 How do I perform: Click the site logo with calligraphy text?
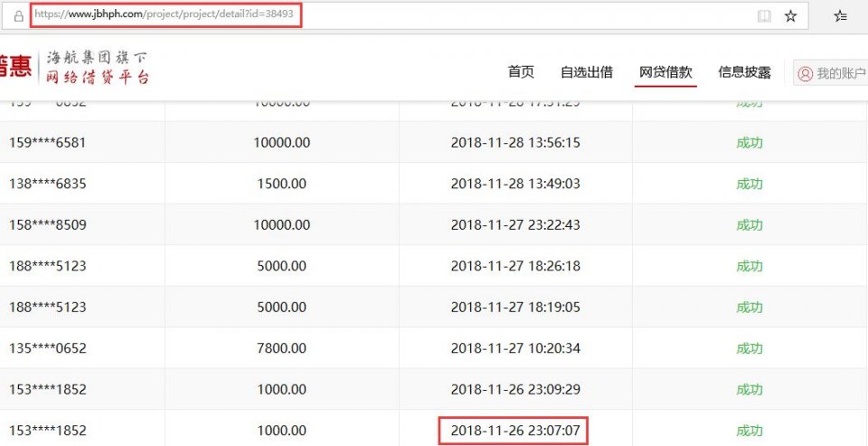coord(74,67)
